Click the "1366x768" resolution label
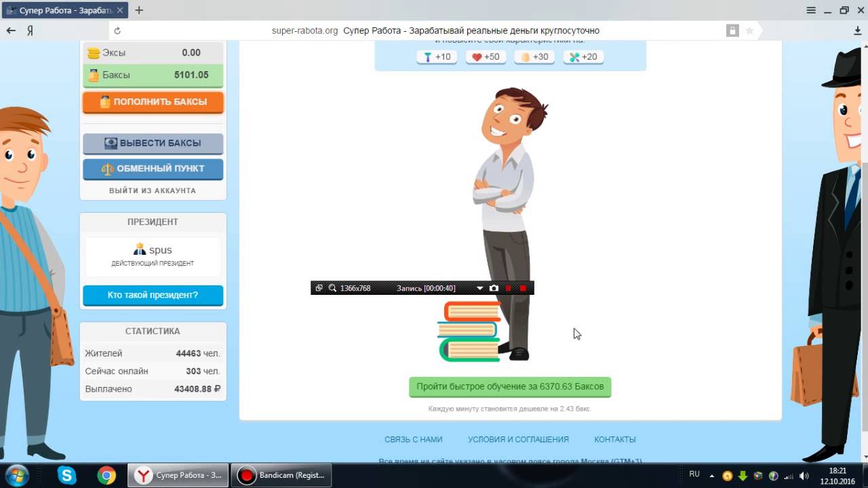Image resolution: width=868 pixels, height=488 pixels. tap(355, 288)
